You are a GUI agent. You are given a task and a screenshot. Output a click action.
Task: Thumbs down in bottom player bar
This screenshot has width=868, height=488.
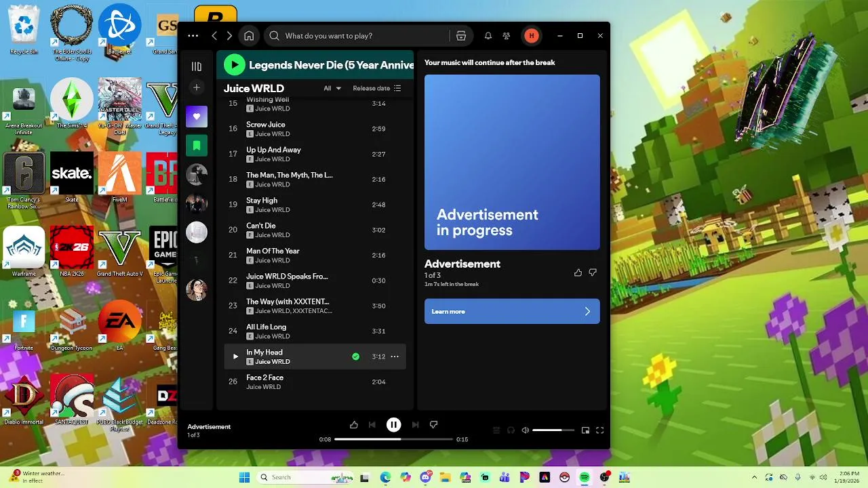click(x=433, y=425)
